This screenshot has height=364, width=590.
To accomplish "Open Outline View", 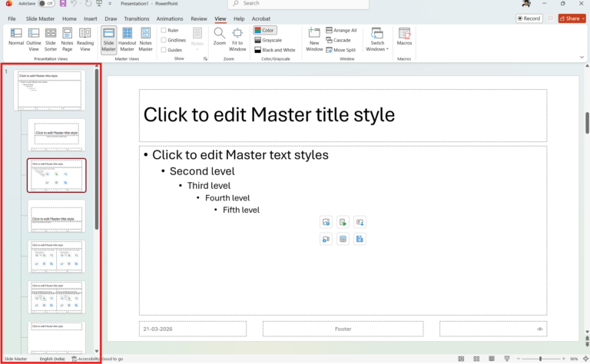I will (x=34, y=39).
